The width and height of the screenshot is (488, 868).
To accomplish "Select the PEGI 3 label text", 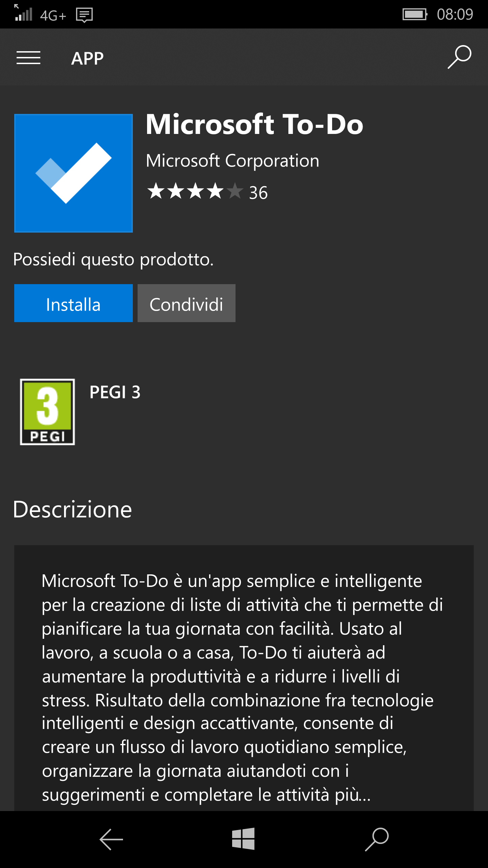I will (115, 392).
